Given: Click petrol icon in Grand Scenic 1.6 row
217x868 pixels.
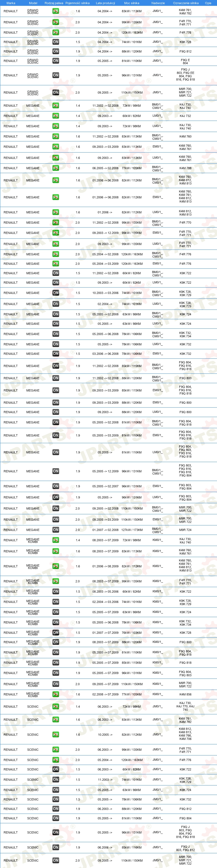Looking at the screenshot, I should click(x=55, y=11).
